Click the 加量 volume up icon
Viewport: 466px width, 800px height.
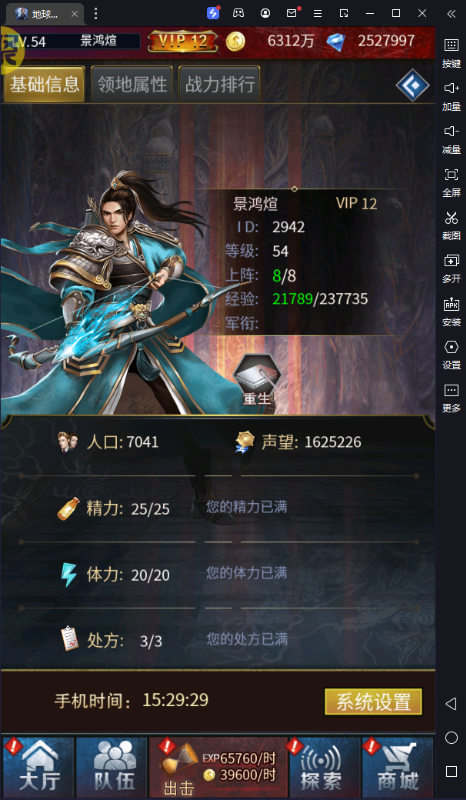click(x=451, y=95)
